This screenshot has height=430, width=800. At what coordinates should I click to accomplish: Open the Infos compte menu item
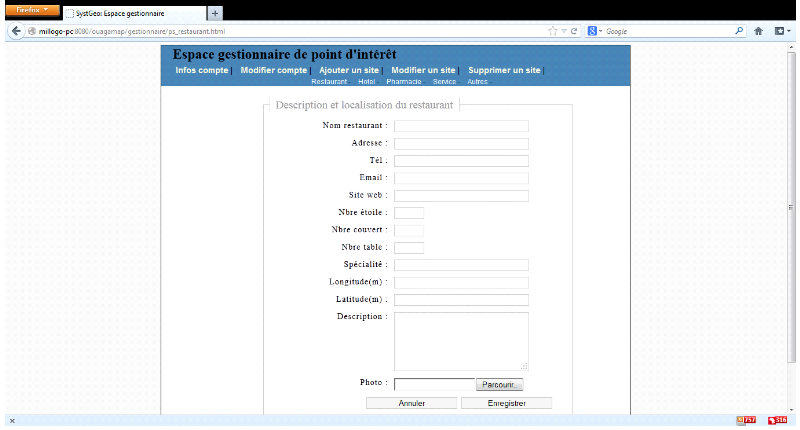tap(202, 70)
